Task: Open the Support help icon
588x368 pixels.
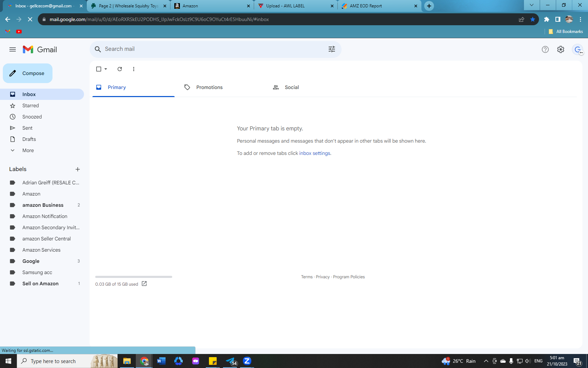Action: coord(545,49)
